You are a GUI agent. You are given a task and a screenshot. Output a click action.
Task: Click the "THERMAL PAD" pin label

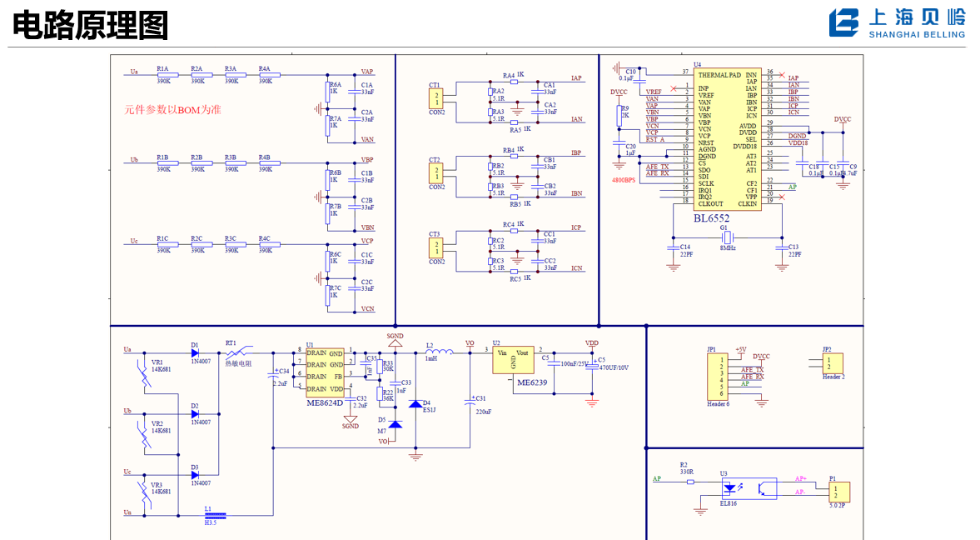[719, 75]
